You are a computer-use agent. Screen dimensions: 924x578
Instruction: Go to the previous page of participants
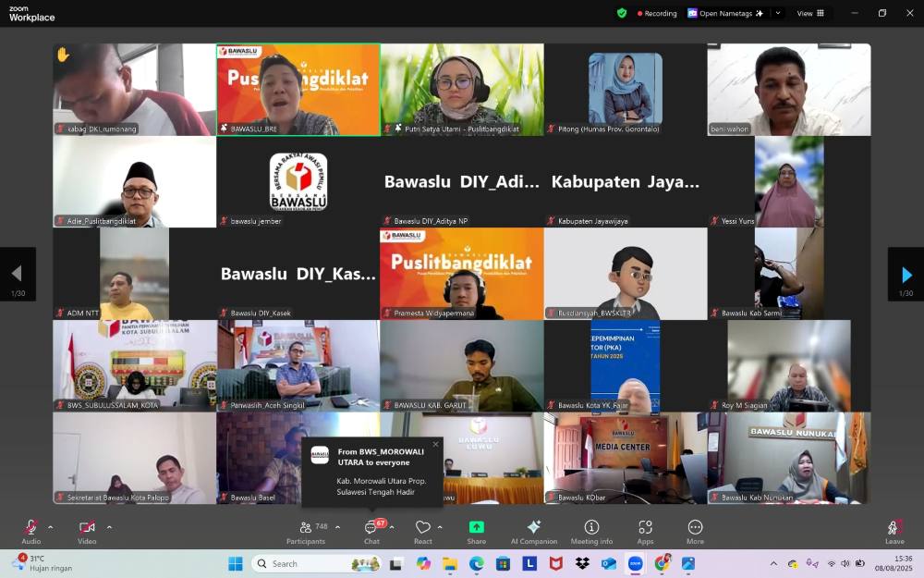tap(18, 275)
